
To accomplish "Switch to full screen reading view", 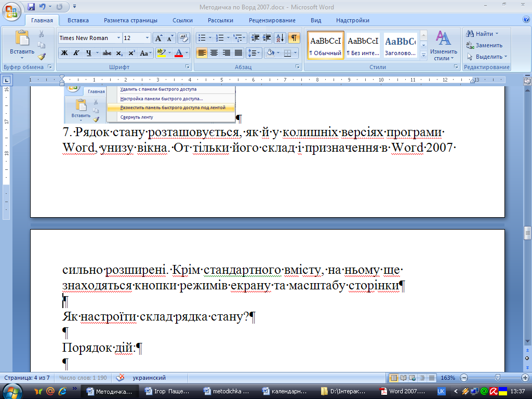I will click(403, 378).
